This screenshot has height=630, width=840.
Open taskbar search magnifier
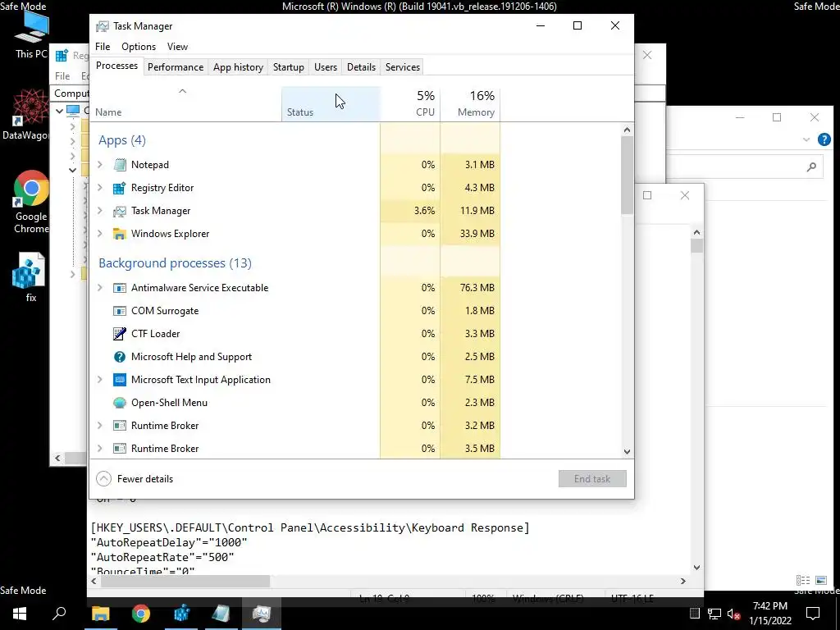pyautogui.click(x=59, y=613)
